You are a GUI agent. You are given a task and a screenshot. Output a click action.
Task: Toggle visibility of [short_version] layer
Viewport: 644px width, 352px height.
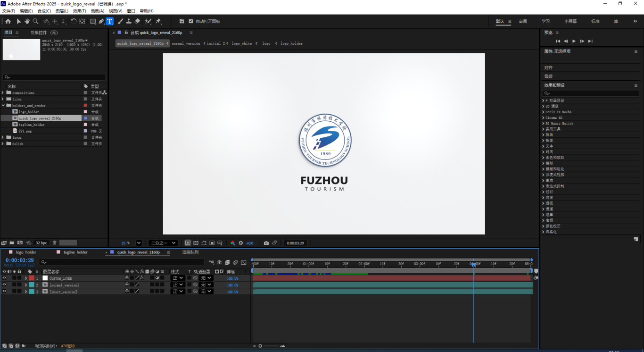4,292
